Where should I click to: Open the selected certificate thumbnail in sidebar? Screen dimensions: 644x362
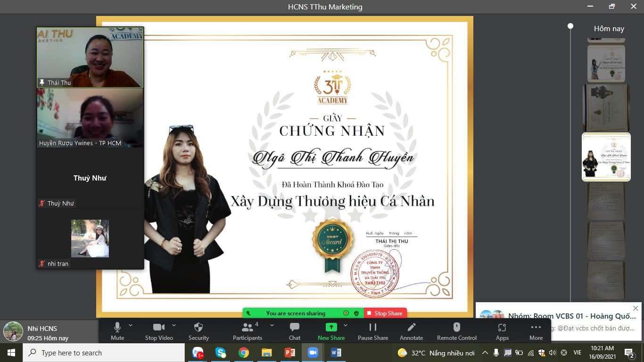[x=606, y=157]
